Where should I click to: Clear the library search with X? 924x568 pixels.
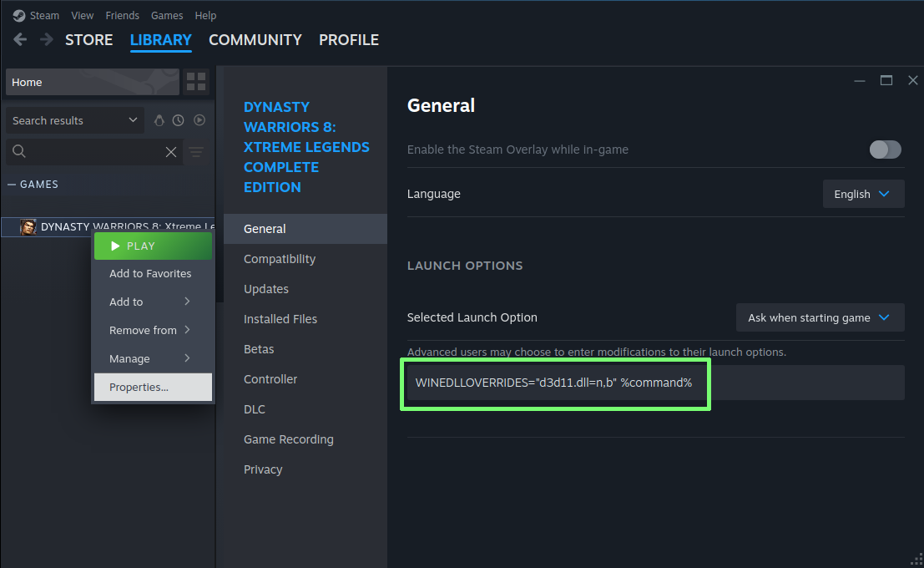pyautogui.click(x=171, y=151)
